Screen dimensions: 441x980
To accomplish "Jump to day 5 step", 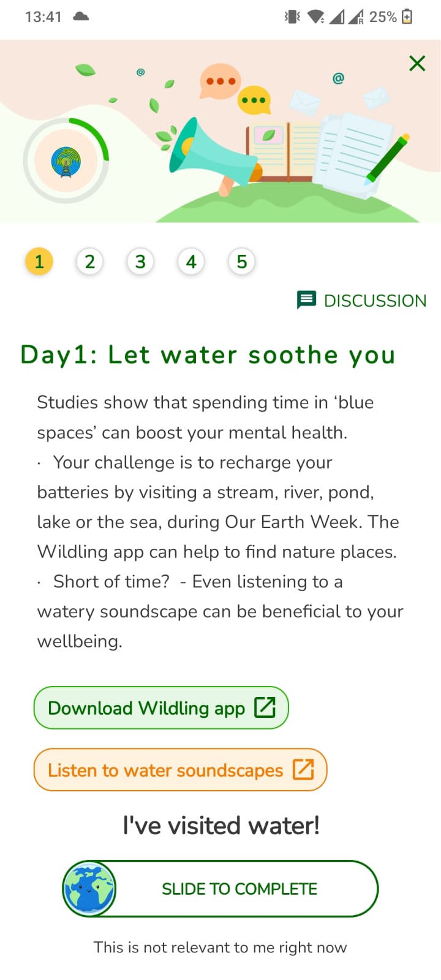I will pos(242,262).
